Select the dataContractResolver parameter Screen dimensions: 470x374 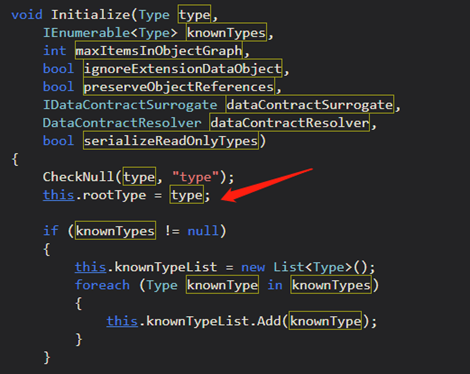(x=290, y=122)
